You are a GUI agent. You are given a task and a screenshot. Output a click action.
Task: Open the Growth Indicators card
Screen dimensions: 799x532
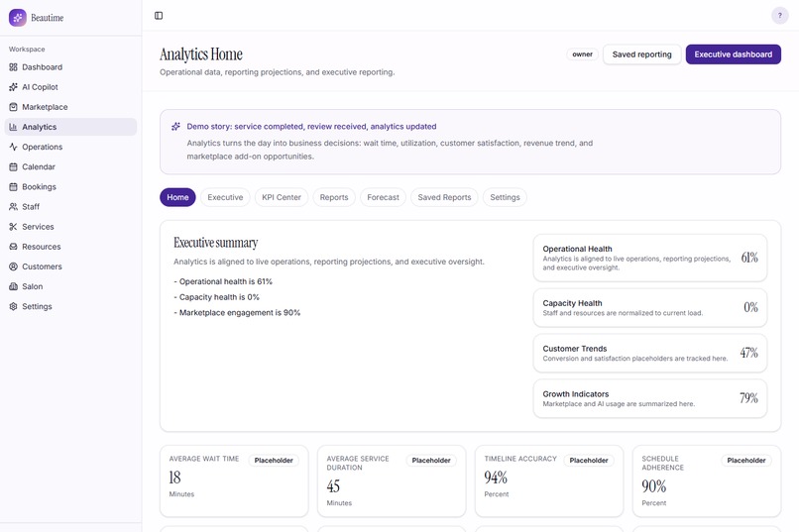click(x=650, y=398)
